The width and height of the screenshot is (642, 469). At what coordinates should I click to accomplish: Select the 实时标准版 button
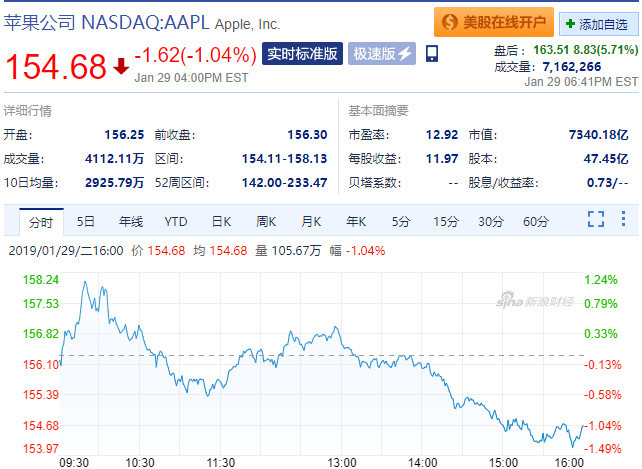pyautogui.click(x=302, y=54)
